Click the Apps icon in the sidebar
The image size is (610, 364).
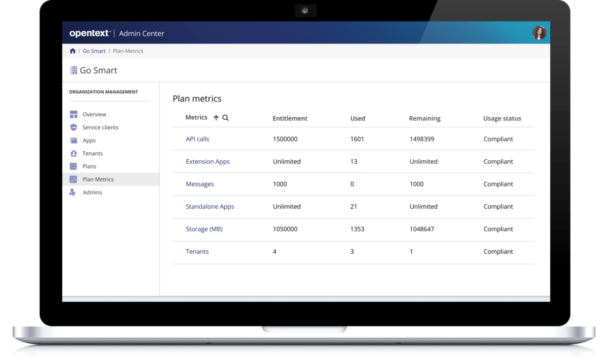pyautogui.click(x=74, y=141)
